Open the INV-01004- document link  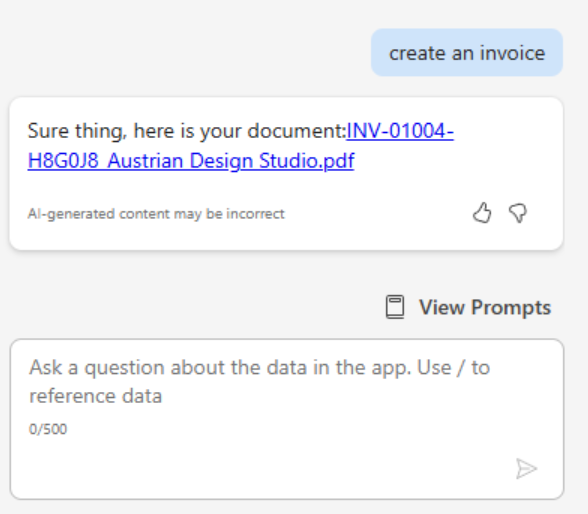click(400, 131)
